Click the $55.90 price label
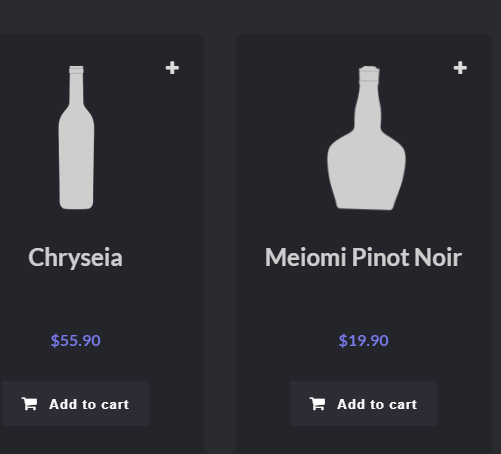 75,341
